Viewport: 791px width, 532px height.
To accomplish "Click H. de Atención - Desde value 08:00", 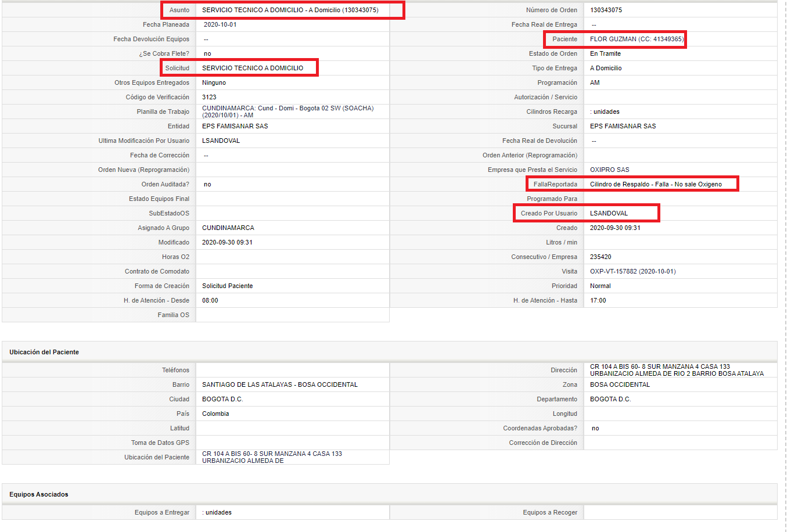I will coord(210,300).
